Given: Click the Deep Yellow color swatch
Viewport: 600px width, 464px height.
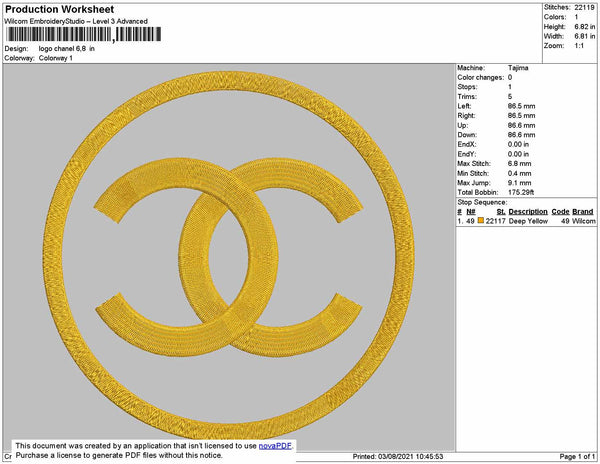Looking at the screenshot, I should (481, 221).
